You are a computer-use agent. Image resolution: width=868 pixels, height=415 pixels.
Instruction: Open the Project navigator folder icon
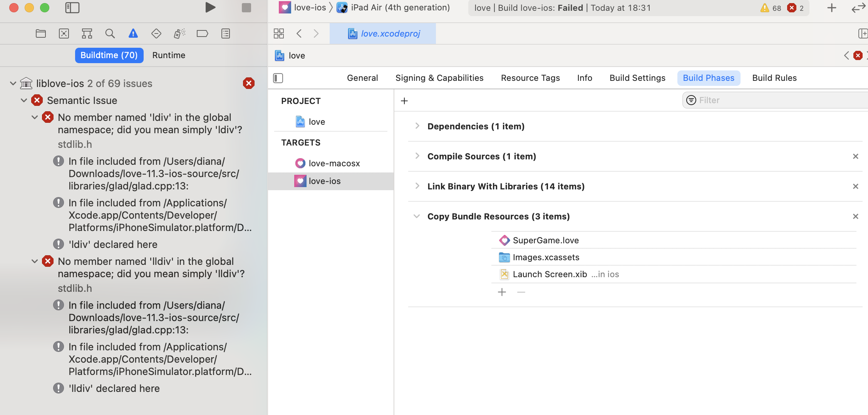click(41, 34)
